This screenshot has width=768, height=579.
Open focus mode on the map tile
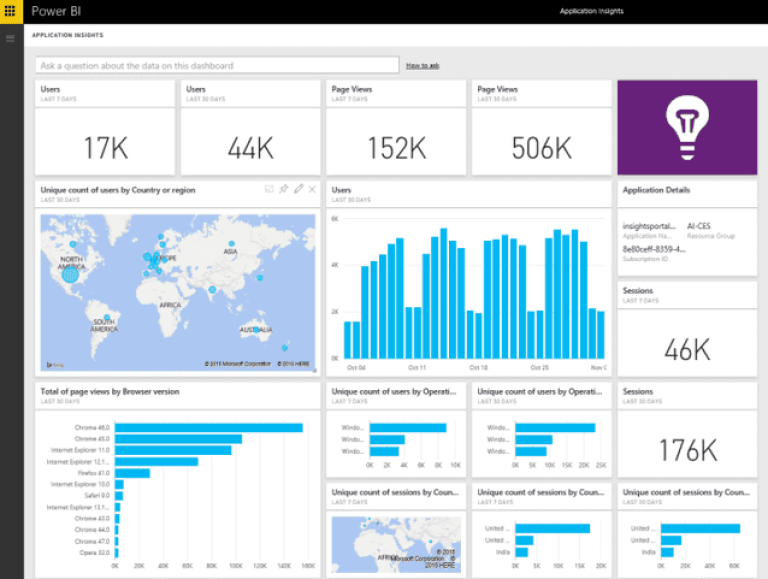tap(269, 189)
